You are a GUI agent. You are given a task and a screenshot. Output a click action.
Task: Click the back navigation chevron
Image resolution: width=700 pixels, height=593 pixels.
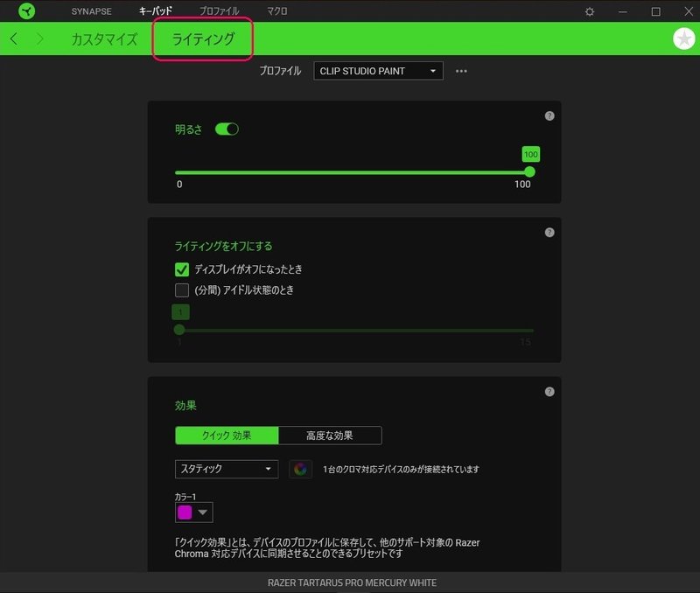[13, 39]
